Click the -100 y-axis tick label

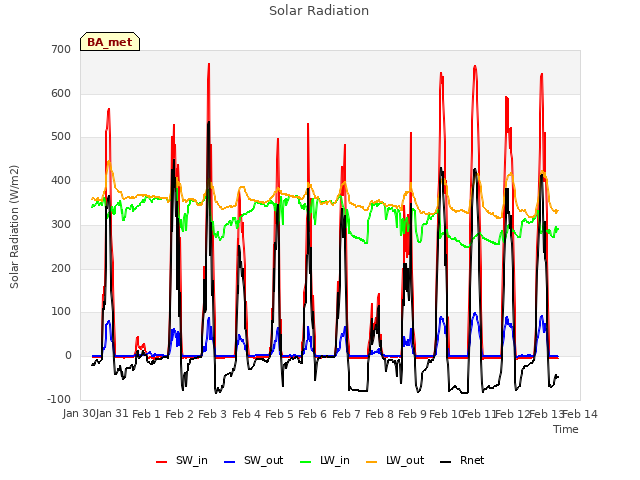(x=59, y=399)
